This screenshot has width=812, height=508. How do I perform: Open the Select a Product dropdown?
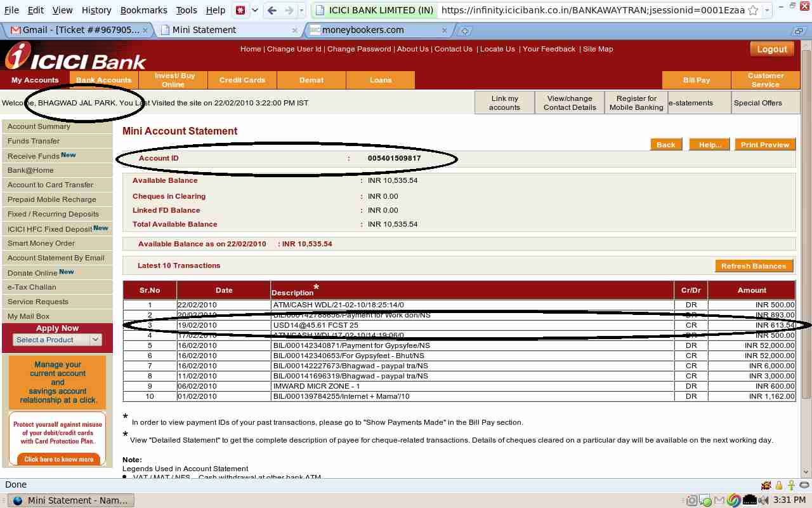(x=57, y=340)
